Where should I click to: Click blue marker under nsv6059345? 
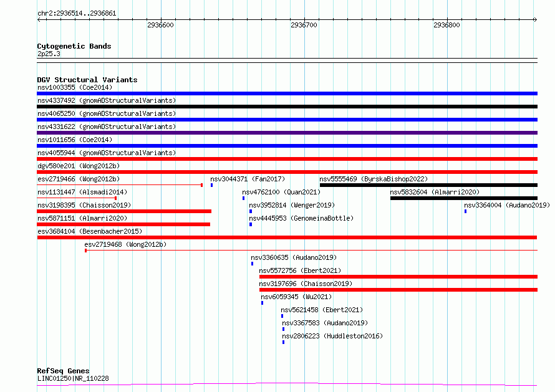pyautogui.click(x=262, y=303)
